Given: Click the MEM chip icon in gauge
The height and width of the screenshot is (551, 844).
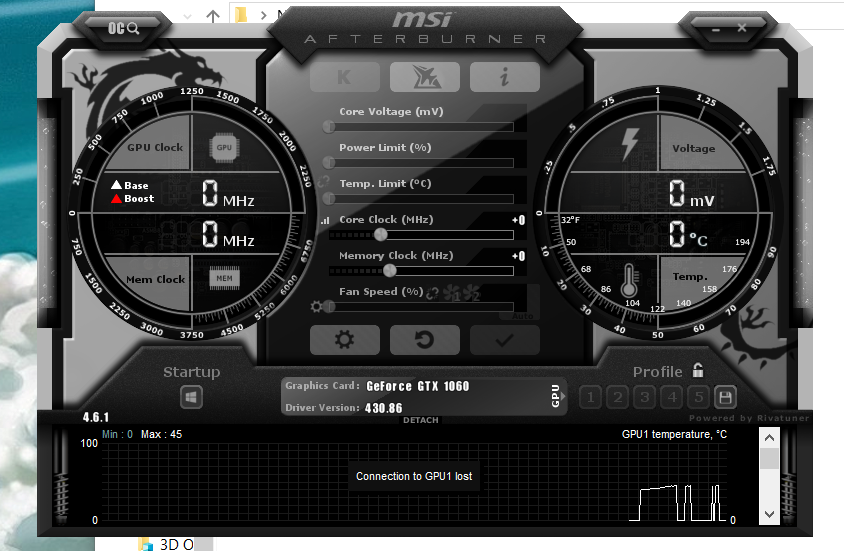Looking at the screenshot, I should pyautogui.click(x=224, y=278).
